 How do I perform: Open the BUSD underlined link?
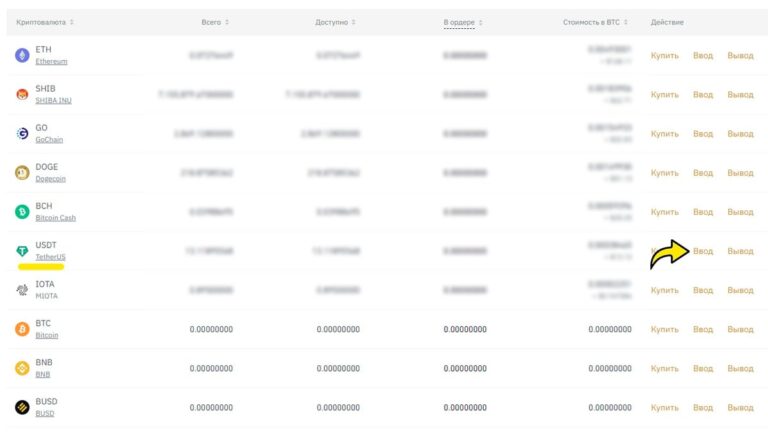point(45,413)
